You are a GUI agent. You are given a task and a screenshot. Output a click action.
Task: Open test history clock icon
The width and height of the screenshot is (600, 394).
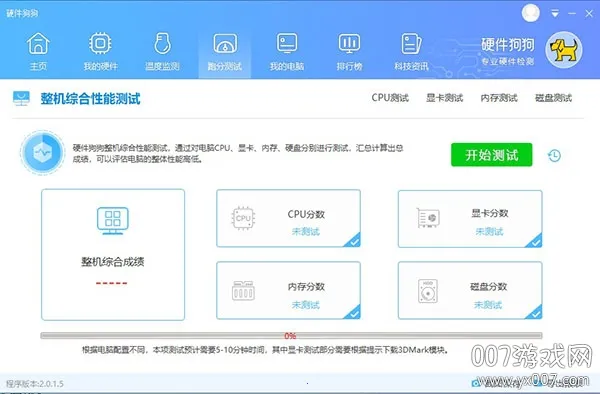(554, 156)
